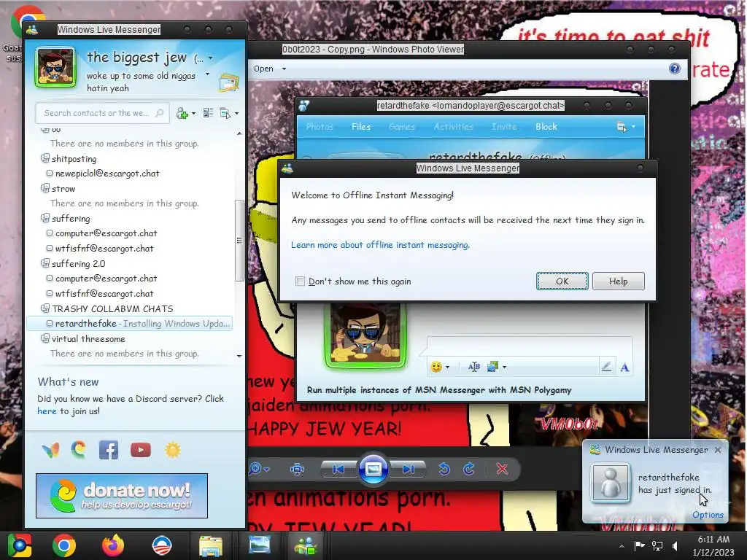Click the donate now banner

click(122, 496)
